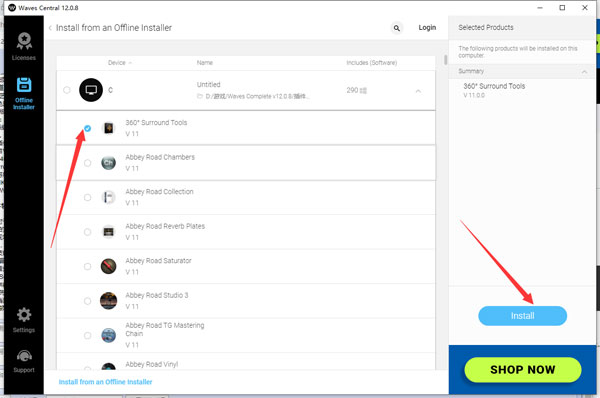
Task: Minimize the Waves Central window
Action: pos(540,8)
